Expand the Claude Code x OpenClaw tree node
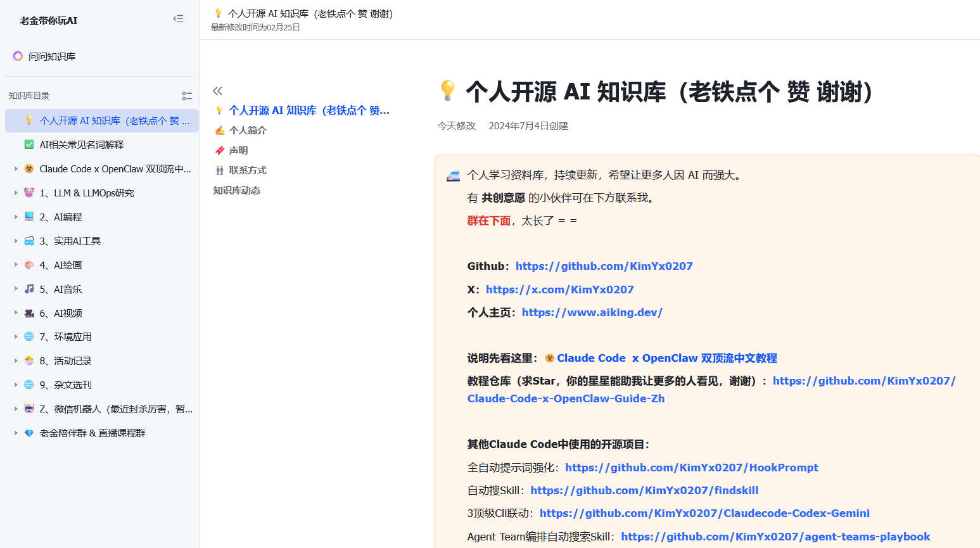The width and height of the screenshot is (980, 548). pos(16,169)
